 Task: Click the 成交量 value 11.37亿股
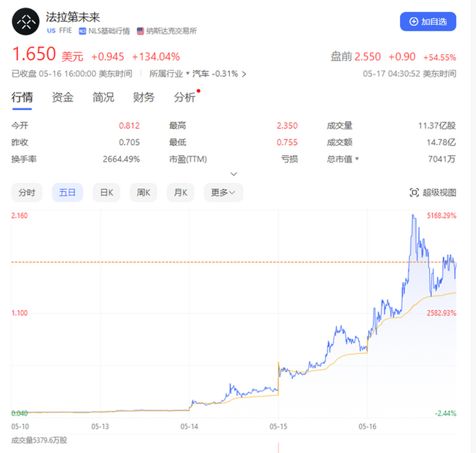[437, 126]
